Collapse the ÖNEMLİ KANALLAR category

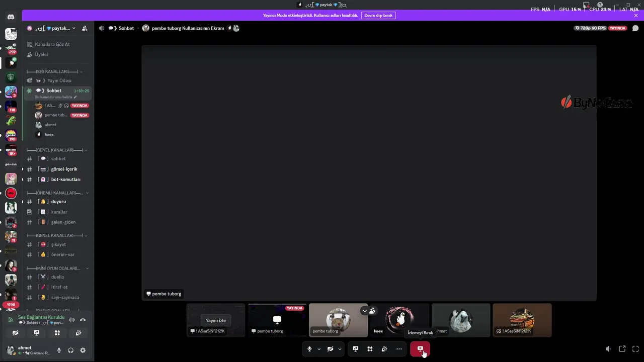coord(57,193)
